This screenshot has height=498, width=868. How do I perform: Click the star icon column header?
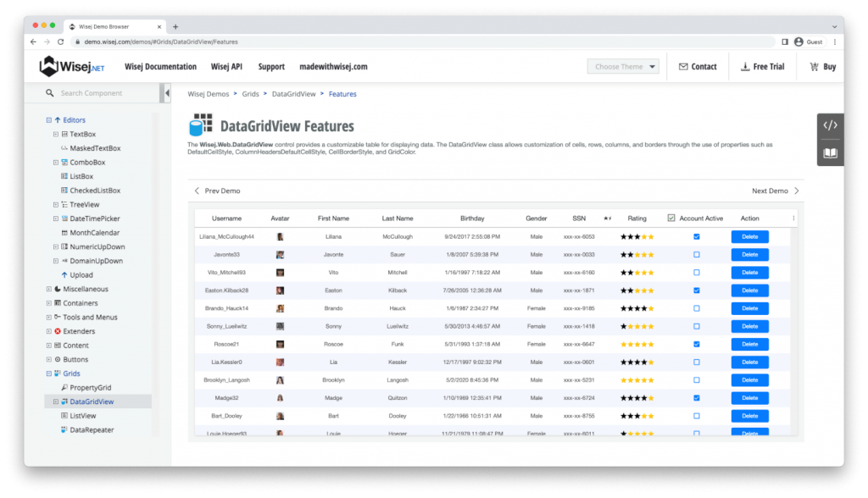[607, 219]
